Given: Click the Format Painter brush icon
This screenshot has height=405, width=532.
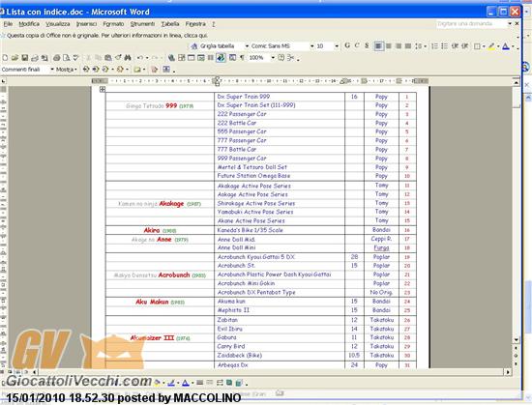Looking at the screenshot, I should (118, 58).
